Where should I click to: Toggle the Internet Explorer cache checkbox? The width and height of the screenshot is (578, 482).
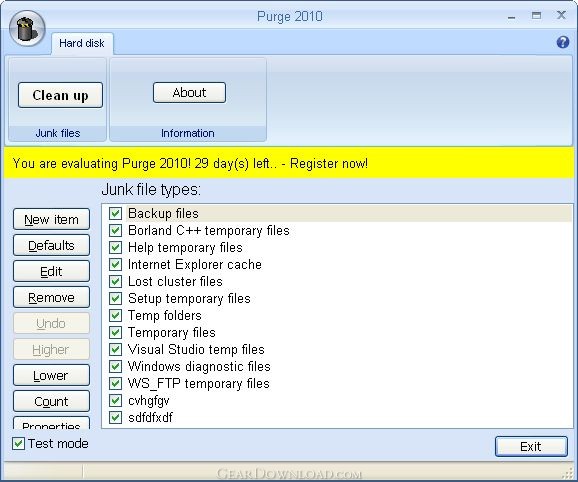[115, 264]
